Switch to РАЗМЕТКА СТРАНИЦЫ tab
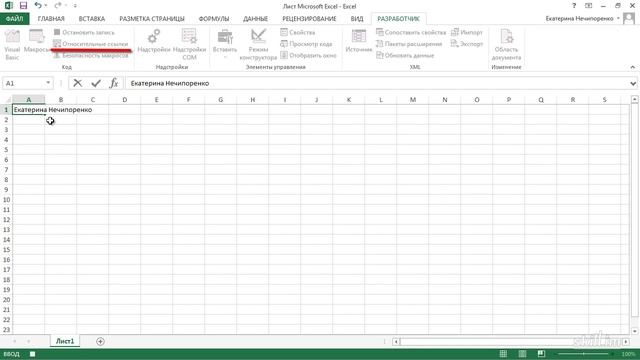640x360 pixels. tap(152, 19)
